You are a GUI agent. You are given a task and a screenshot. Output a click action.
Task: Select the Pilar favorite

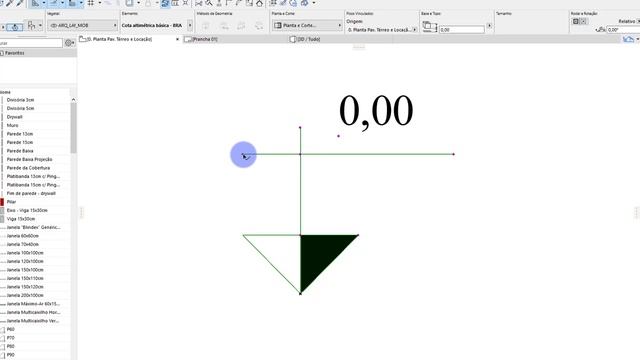11,202
